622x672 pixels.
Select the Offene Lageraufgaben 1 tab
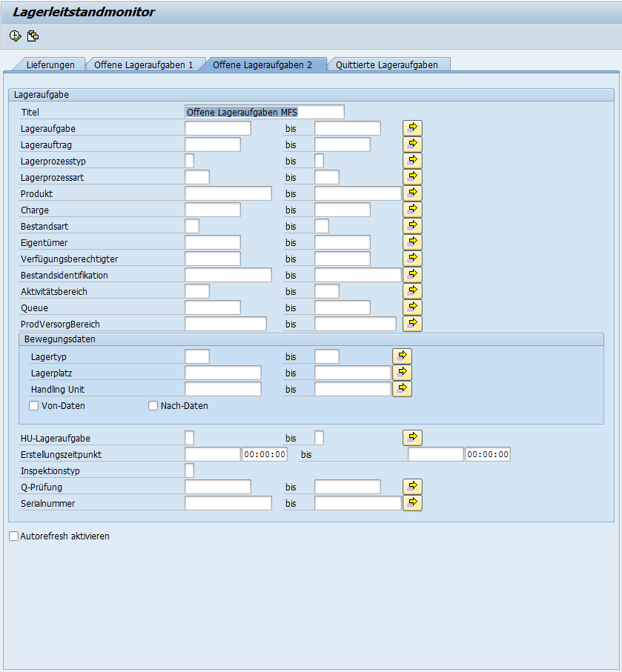coord(143,65)
